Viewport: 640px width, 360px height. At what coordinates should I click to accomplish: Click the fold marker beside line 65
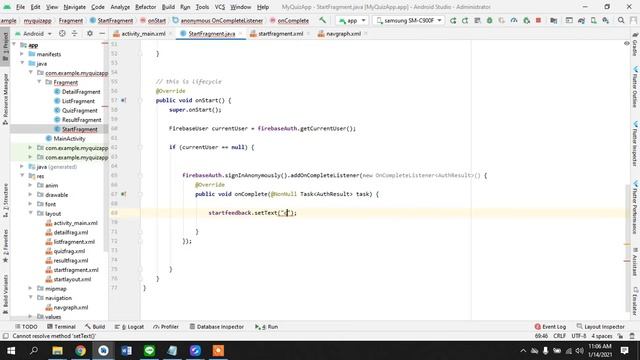click(140, 176)
